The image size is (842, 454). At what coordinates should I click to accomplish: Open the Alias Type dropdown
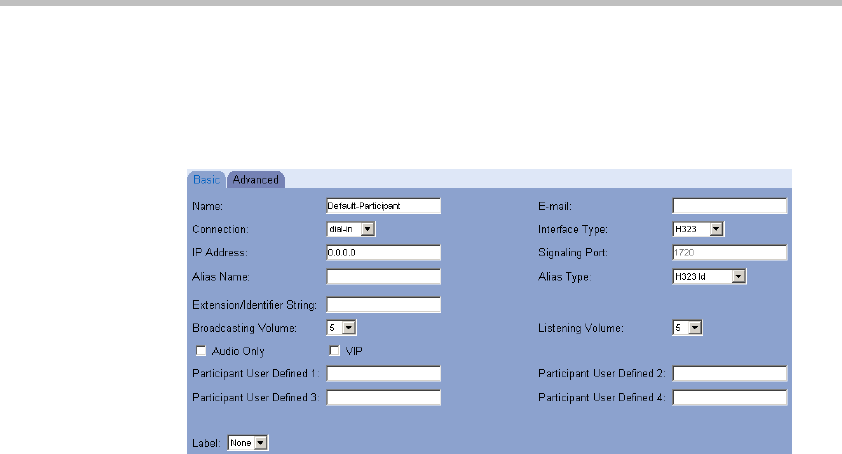(709, 277)
